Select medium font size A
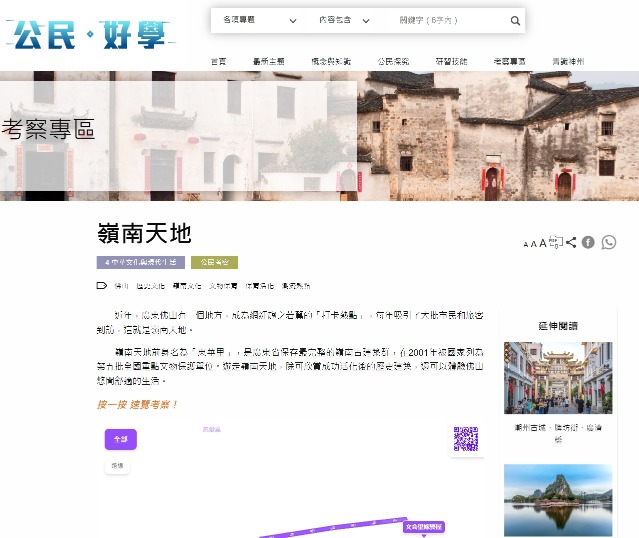This screenshot has width=639, height=538. (533, 244)
